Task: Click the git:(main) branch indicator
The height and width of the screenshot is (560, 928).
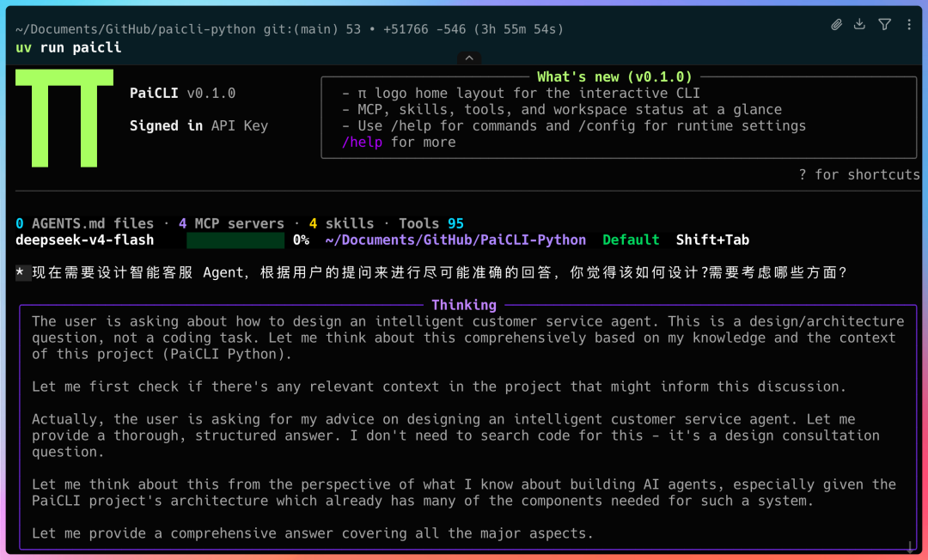Action: [x=301, y=29]
